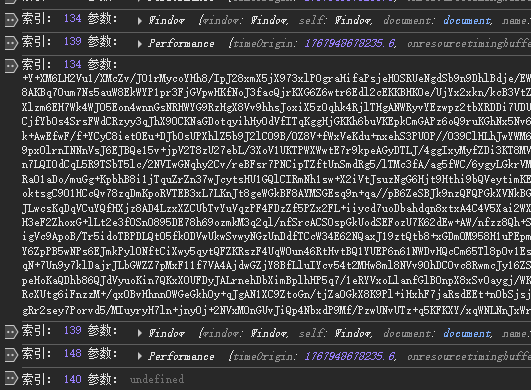Click the 'undefined' value in index 140 row
The height and width of the screenshot is (390, 531).
pos(157,379)
